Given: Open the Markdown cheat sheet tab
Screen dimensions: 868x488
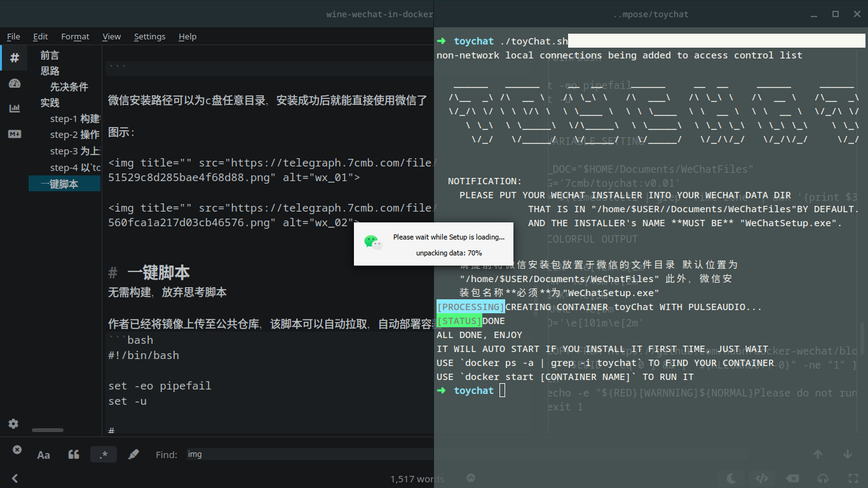Looking at the screenshot, I should (x=15, y=133).
